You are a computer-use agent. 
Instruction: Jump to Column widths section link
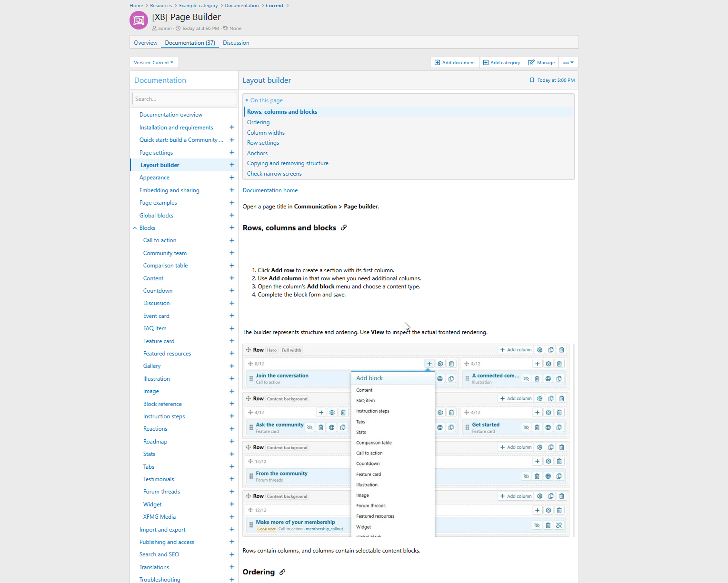pyautogui.click(x=266, y=133)
